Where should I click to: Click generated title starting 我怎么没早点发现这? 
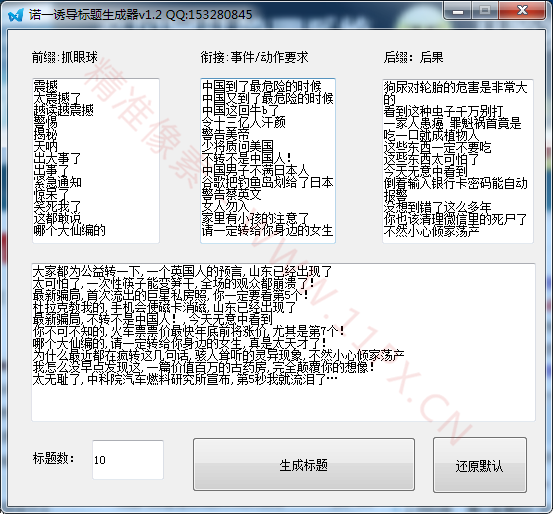pyautogui.click(x=204, y=367)
